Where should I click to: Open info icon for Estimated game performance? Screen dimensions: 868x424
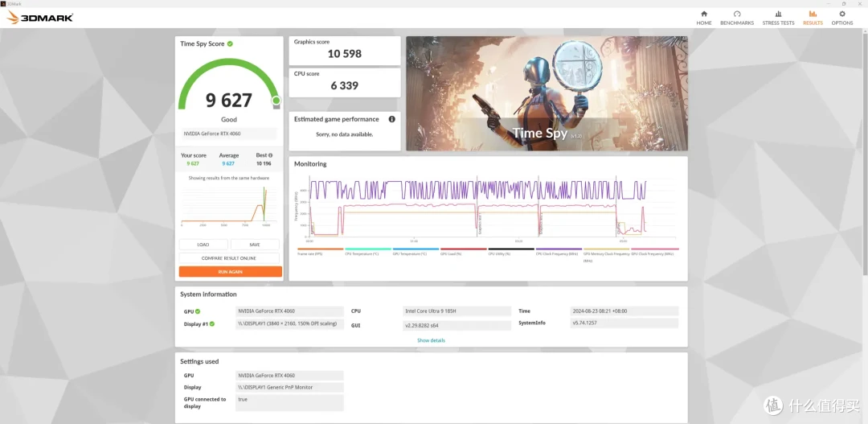click(x=392, y=119)
